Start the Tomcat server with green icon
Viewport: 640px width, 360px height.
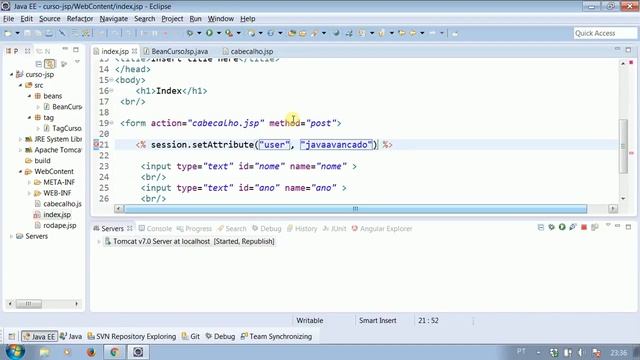pos(562,227)
